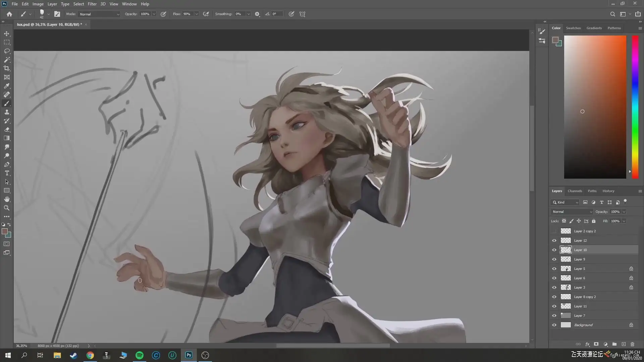Select the Eraser tool
This screenshot has width=644, height=362.
pyautogui.click(x=7, y=130)
